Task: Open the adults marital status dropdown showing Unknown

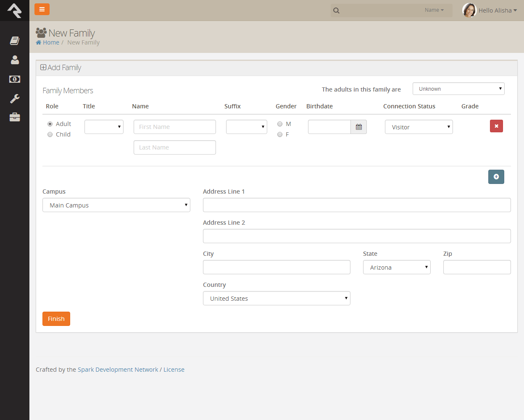Action: pos(458,89)
